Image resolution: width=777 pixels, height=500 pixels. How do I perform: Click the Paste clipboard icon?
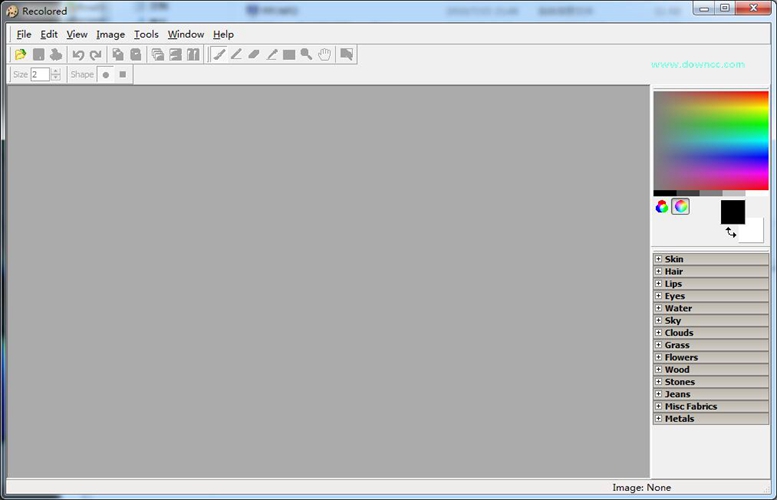135,55
